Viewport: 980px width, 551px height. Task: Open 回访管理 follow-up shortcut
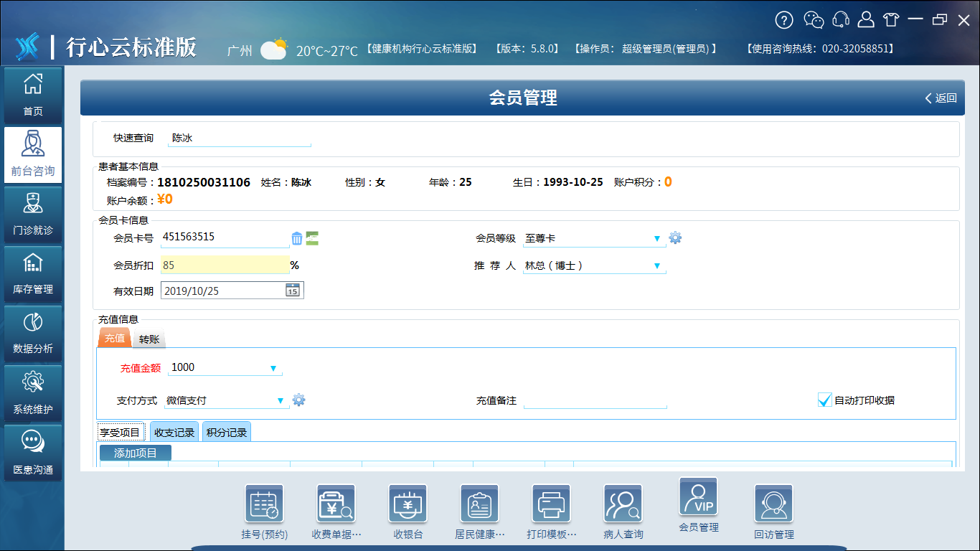[773, 512]
